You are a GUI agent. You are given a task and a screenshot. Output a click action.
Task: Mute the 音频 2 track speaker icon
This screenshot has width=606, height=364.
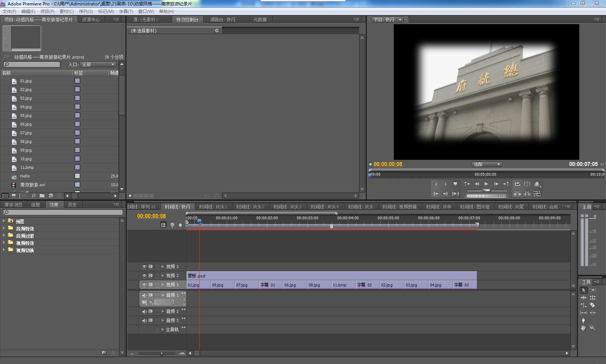[x=144, y=311]
